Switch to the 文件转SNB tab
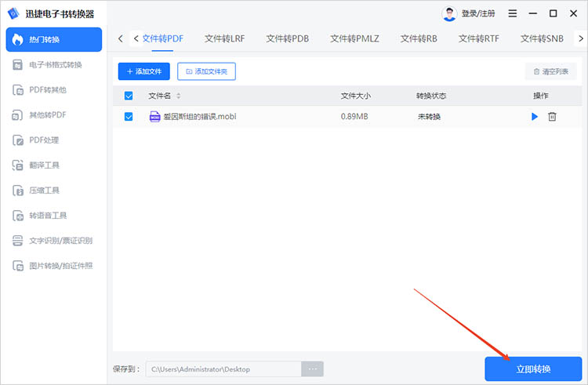The image size is (588, 385). pos(542,38)
